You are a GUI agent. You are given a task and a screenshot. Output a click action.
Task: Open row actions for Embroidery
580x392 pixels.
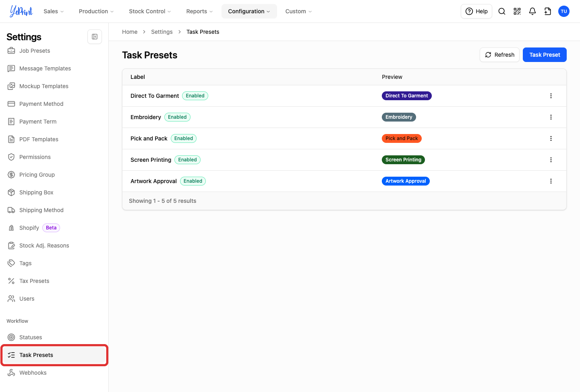[551, 117]
